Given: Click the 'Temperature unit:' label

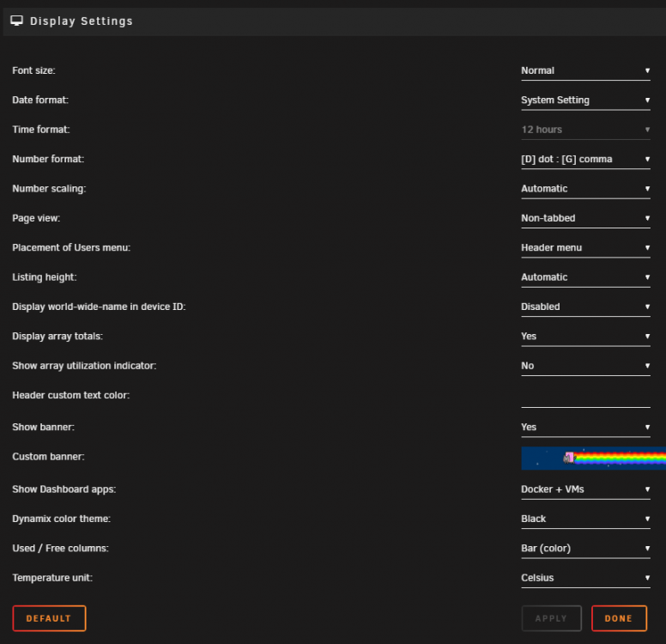Looking at the screenshot, I should pos(52,578).
